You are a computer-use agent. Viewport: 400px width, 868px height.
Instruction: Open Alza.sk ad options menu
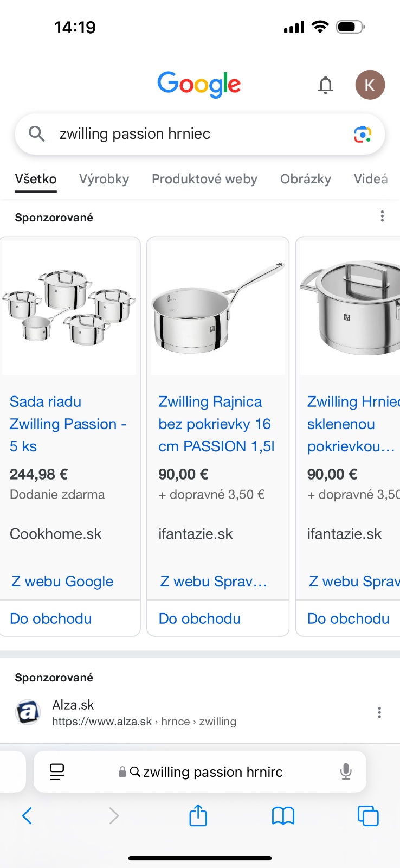379,712
